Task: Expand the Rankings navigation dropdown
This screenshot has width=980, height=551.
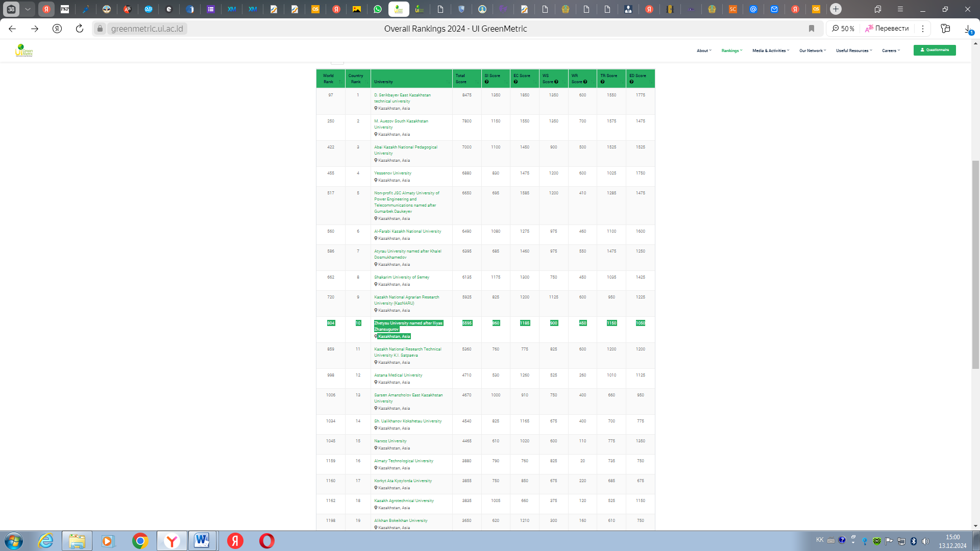Action: [731, 51]
